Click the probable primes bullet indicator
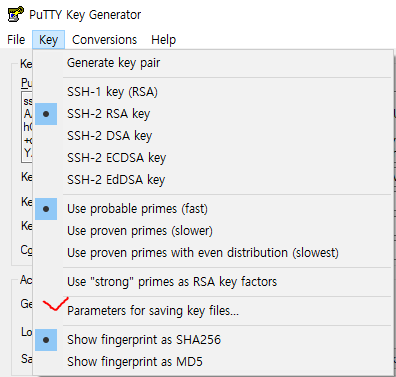 [x=46, y=209]
